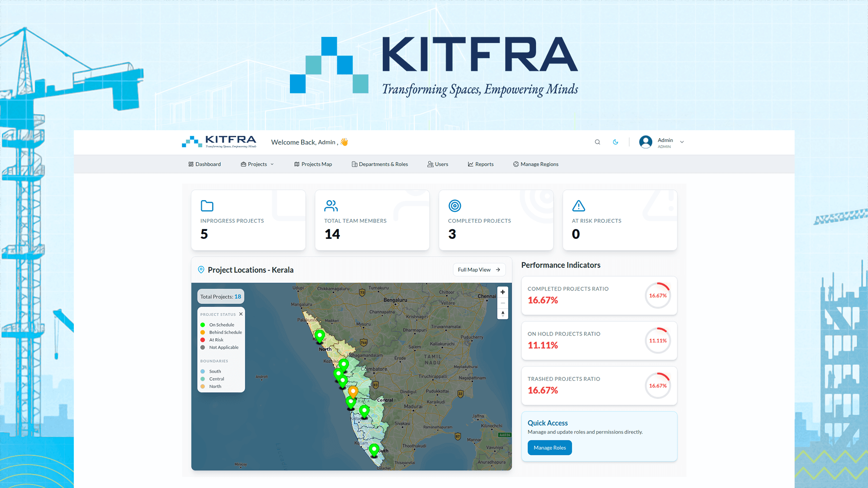Reset map compass bearing north
The image size is (868, 488).
[503, 313]
